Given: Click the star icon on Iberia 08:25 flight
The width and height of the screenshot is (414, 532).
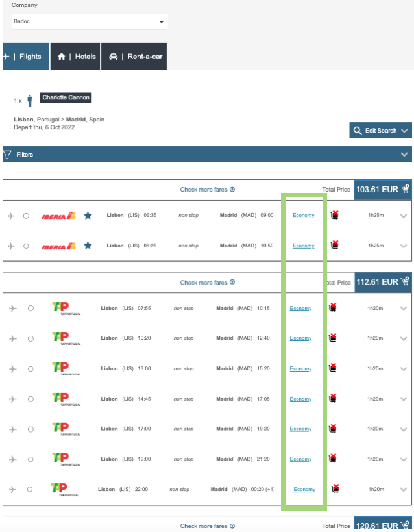Looking at the screenshot, I should coord(88,246).
